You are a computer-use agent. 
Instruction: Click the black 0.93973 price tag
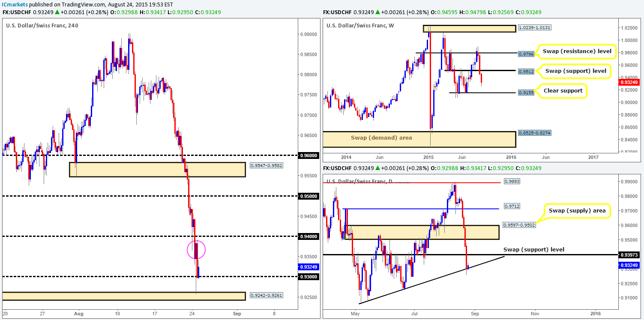coord(629,255)
